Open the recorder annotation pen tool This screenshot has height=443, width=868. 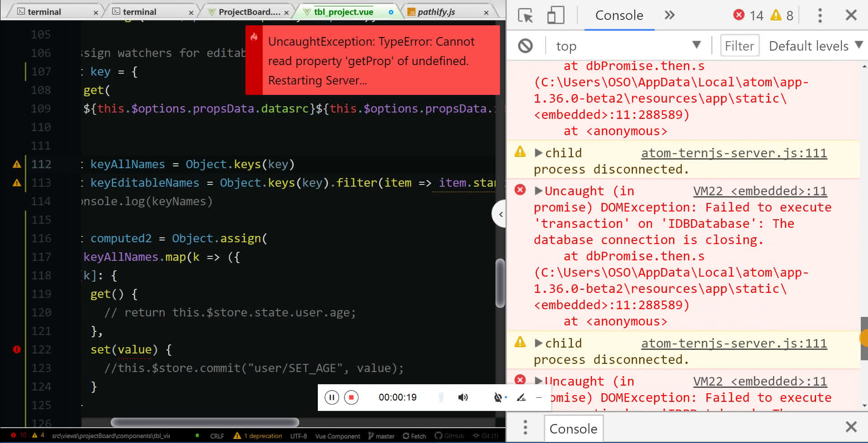point(521,397)
